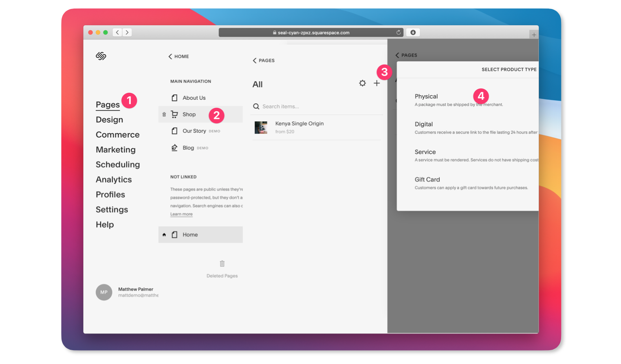
Task: Select Gift Card product type
Action: (427, 180)
